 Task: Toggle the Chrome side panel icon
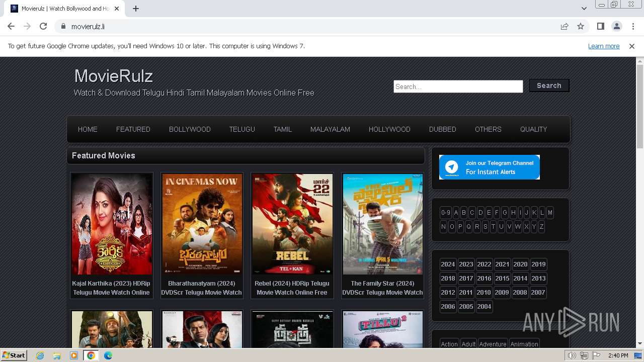(600, 26)
